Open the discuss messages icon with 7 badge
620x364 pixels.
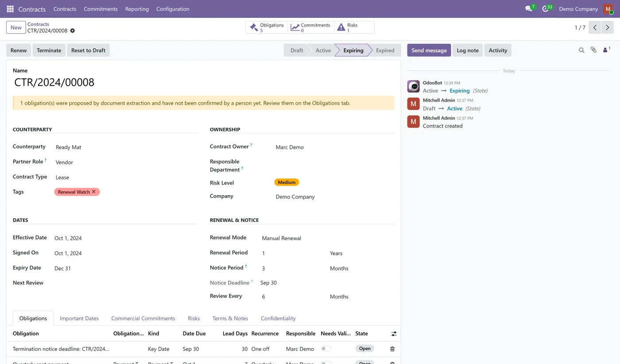[x=530, y=9]
